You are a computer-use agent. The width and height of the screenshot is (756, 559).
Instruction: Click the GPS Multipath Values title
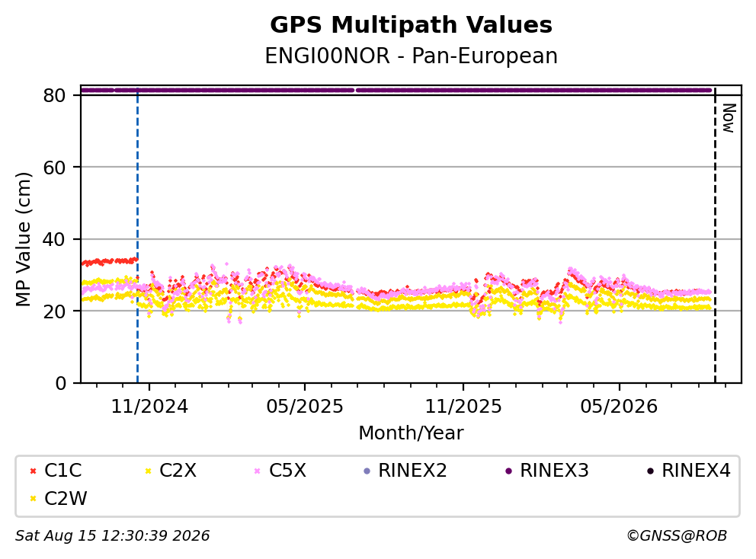(412, 24)
